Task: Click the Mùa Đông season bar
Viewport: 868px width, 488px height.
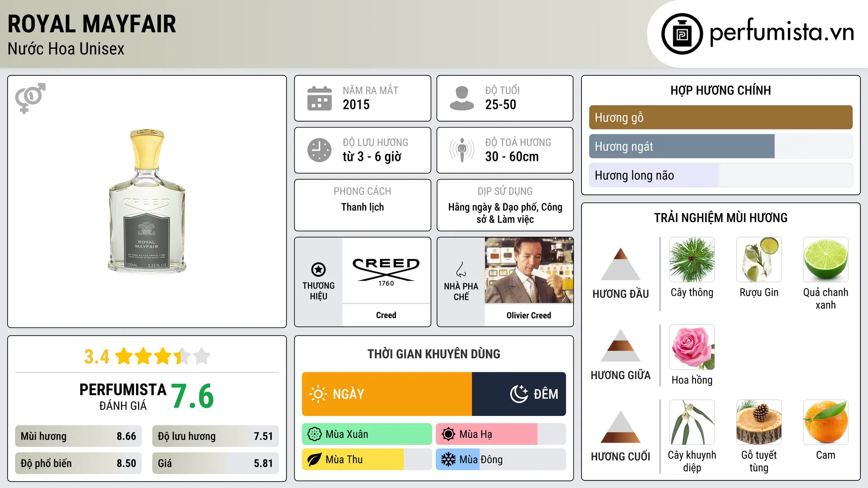Action: [x=501, y=460]
